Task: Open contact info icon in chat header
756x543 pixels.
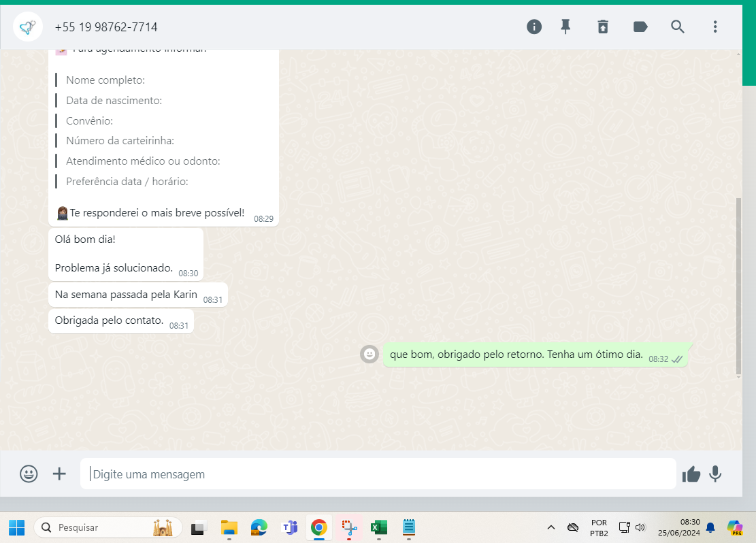Action: tap(534, 27)
